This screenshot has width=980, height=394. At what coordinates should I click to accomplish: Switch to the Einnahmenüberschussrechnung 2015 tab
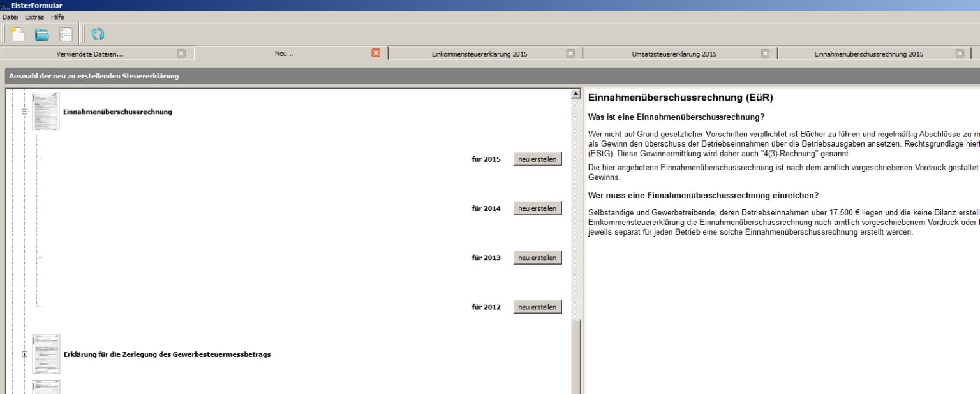point(868,54)
